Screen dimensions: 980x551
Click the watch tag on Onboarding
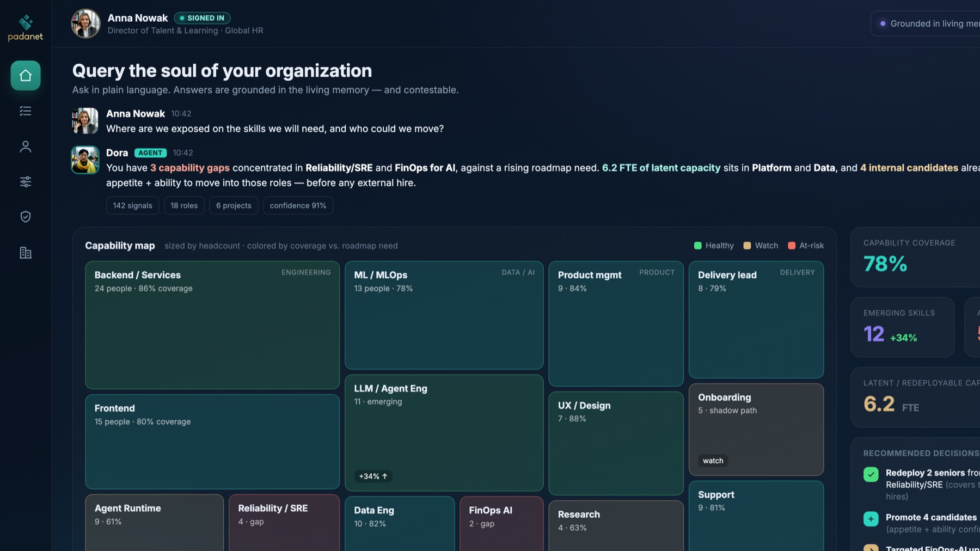tap(713, 461)
